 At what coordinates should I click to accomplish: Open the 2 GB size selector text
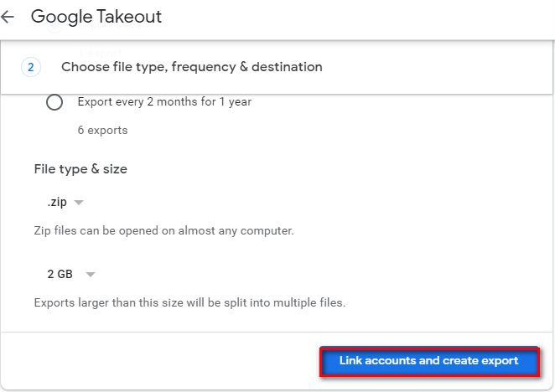pyautogui.click(x=60, y=274)
